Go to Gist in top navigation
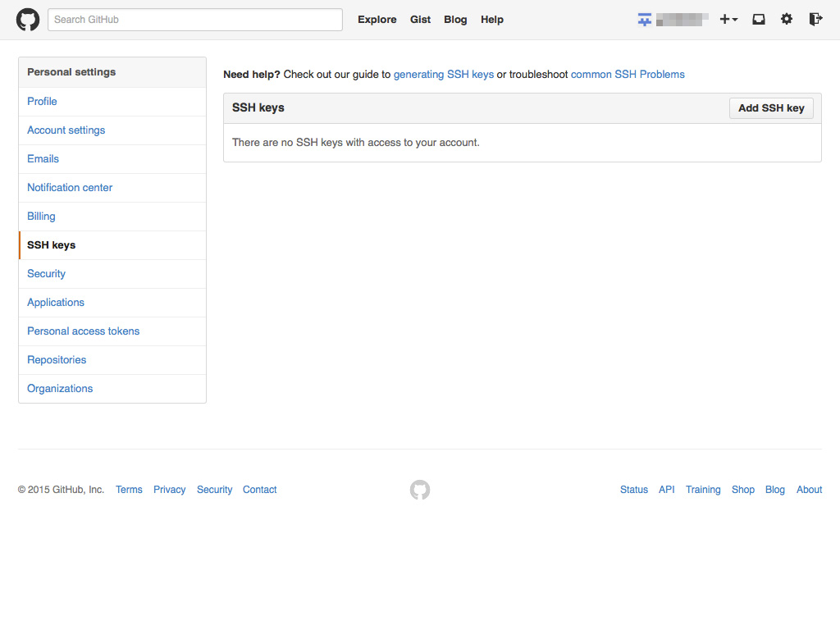Screen dimensions: 840x630 coord(420,20)
